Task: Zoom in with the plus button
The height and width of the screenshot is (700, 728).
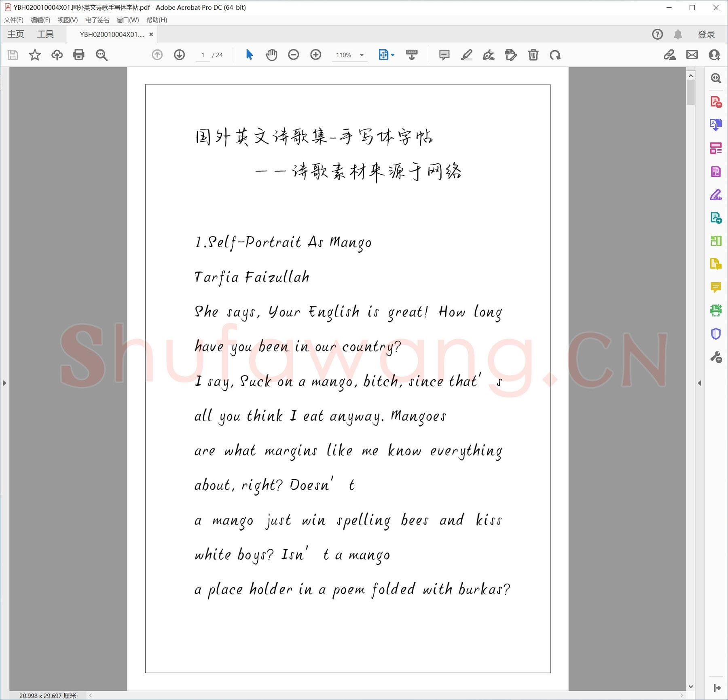Action: point(315,55)
